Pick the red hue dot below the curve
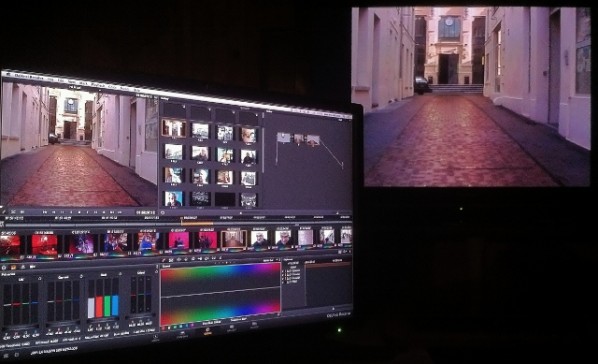Image resolution: width=598 pixels, height=364 pixels. click(164, 328)
